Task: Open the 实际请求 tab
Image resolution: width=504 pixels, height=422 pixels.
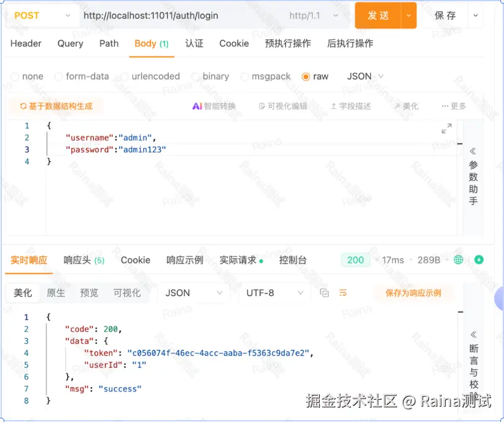Action: coord(241,260)
